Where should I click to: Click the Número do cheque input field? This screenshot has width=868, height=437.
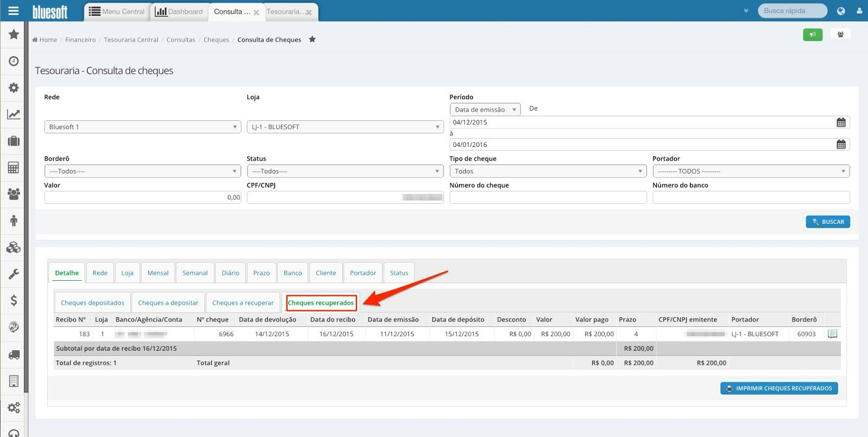tap(548, 197)
